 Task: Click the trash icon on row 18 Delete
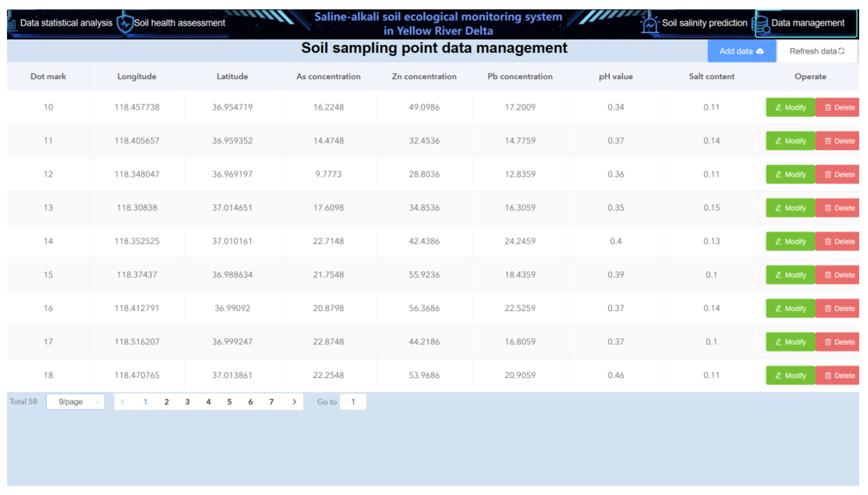tap(828, 375)
